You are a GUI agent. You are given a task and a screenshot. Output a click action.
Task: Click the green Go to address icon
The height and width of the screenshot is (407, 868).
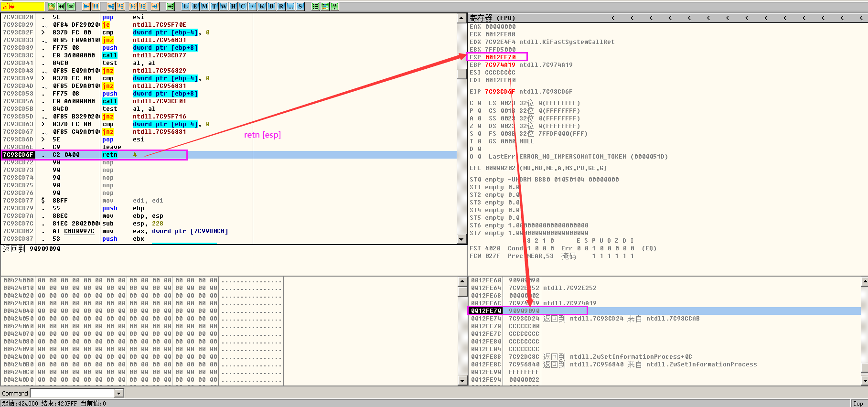point(170,6)
